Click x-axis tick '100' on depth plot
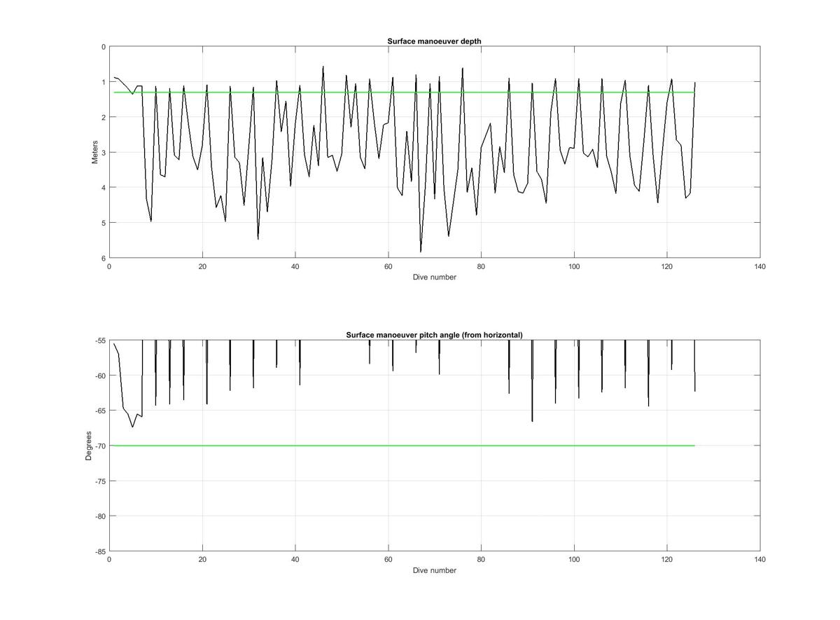The width and height of the screenshot is (840, 620). click(x=574, y=266)
